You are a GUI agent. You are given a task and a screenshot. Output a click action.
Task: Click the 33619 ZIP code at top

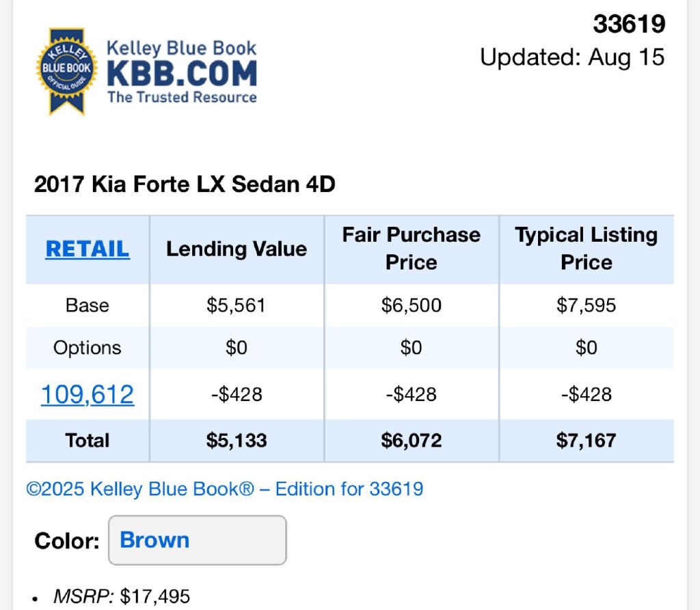tap(629, 25)
